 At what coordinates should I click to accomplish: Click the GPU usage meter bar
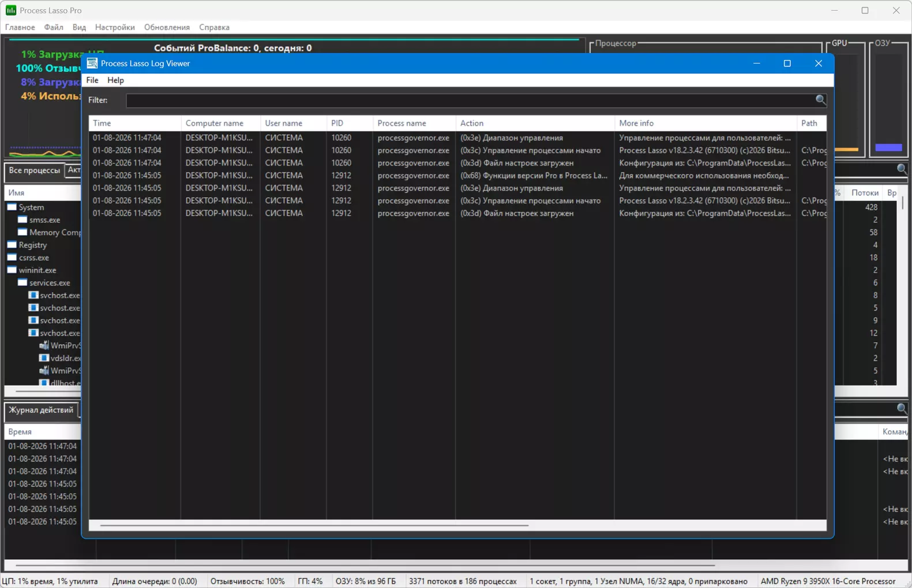click(847, 149)
